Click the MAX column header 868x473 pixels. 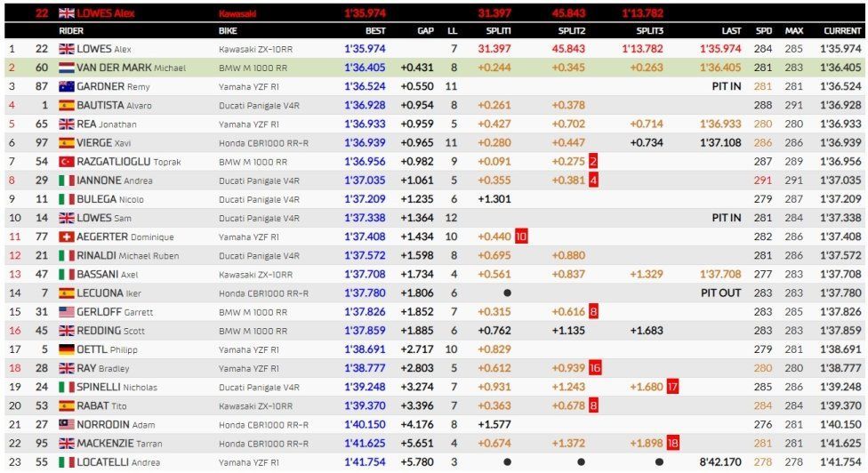coord(794,31)
